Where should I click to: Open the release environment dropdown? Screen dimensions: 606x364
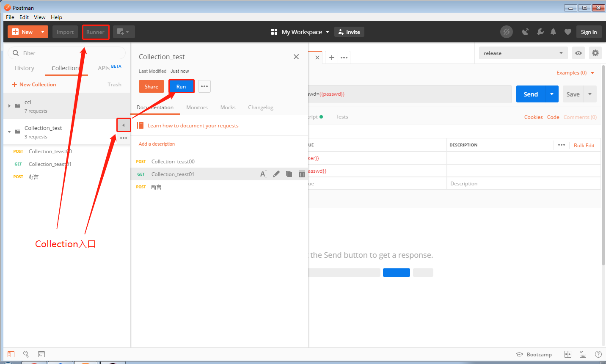(x=523, y=53)
